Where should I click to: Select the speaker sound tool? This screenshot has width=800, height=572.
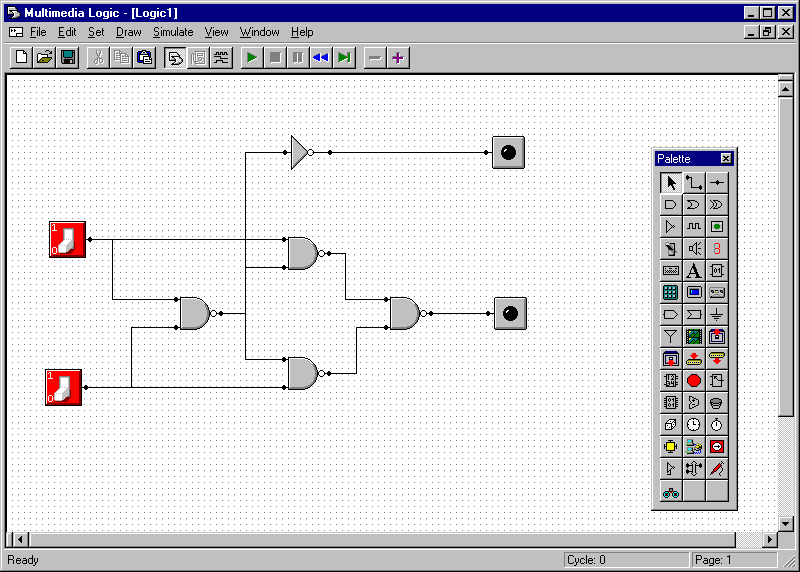pyautogui.click(x=693, y=248)
